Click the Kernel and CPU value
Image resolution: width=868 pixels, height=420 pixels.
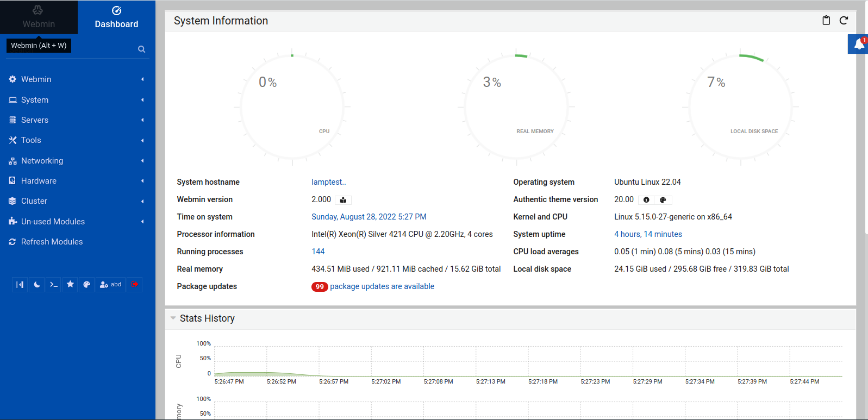tap(673, 217)
